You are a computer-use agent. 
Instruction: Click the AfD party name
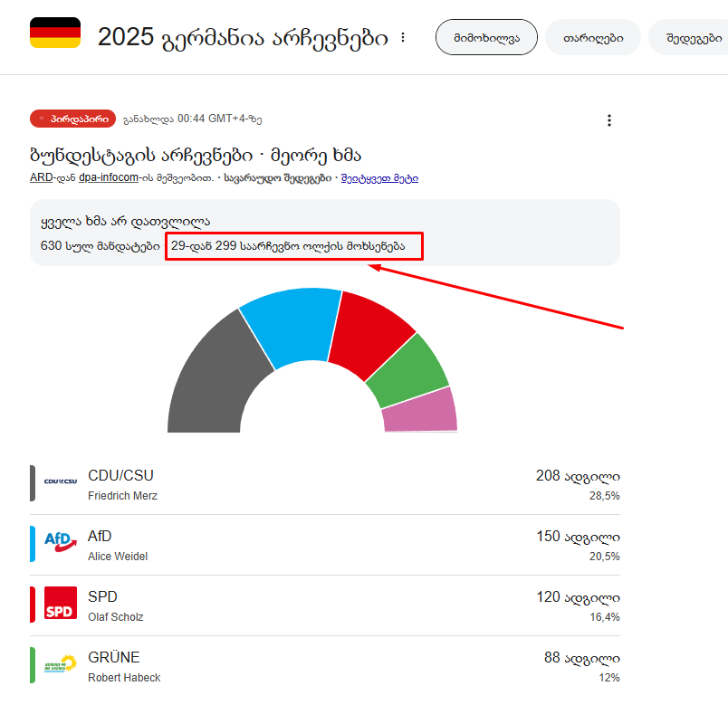100,536
